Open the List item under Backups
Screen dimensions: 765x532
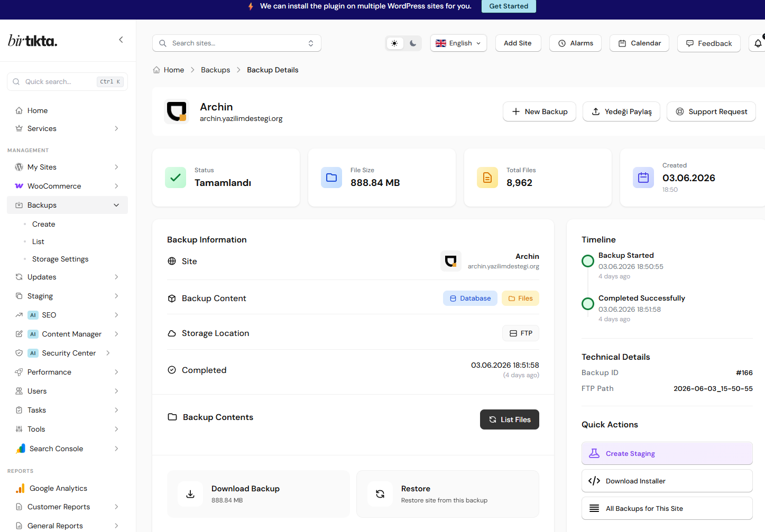(x=38, y=241)
